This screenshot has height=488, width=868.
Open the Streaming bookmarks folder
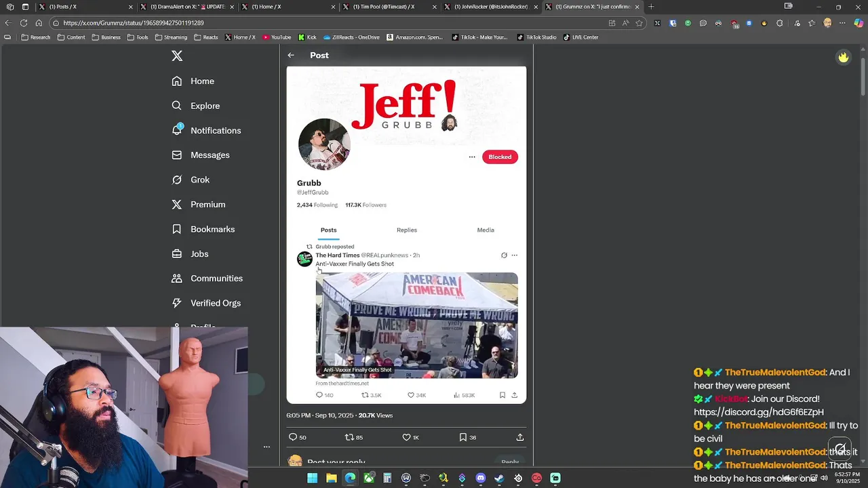171,37
